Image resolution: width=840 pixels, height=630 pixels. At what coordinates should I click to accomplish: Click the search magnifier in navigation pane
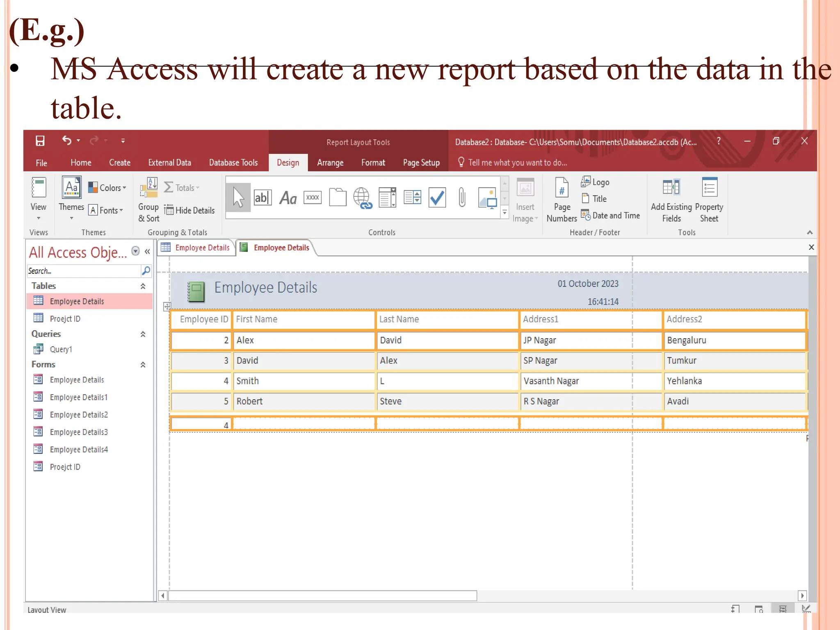point(146,271)
